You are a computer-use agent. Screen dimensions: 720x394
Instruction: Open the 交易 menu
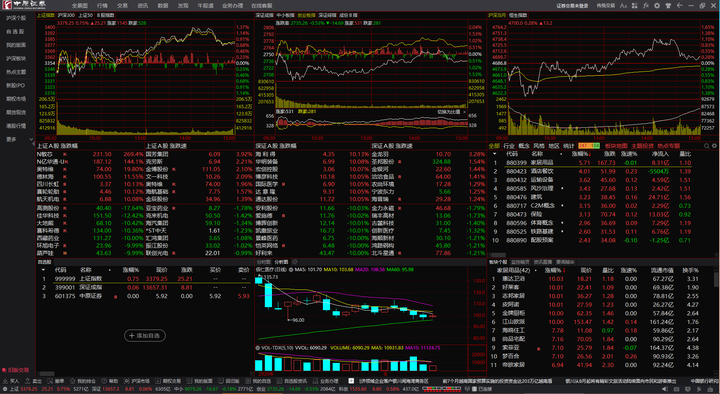tap(122, 6)
